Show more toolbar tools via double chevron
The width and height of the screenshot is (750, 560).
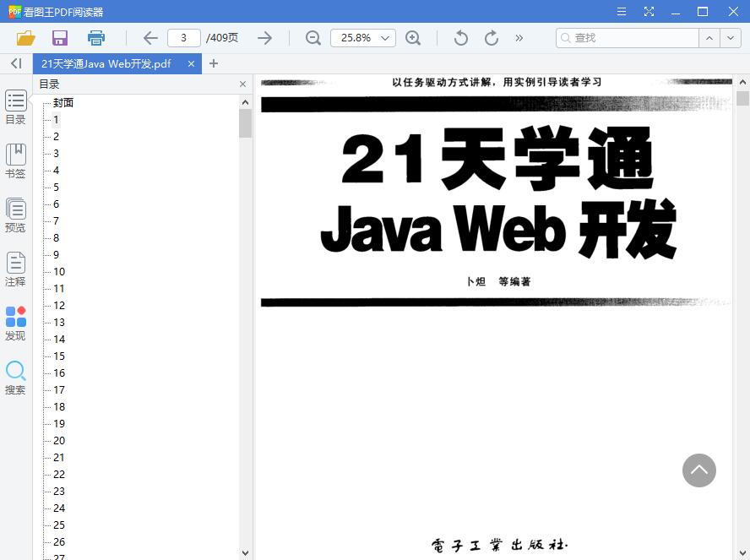coord(519,38)
